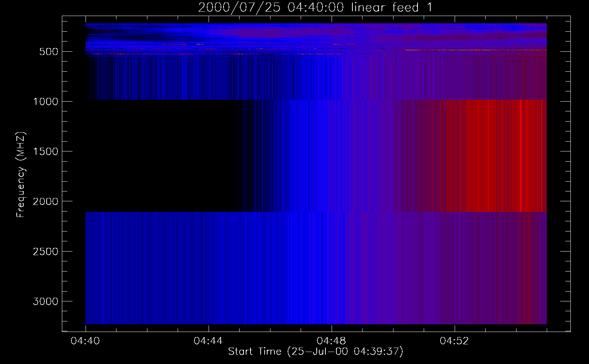Image resolution: width=589 pixels, height=364 pixels.
Task: Click the 04:48 time tick label
Action: pyautogui.click(x=331, y=341)
